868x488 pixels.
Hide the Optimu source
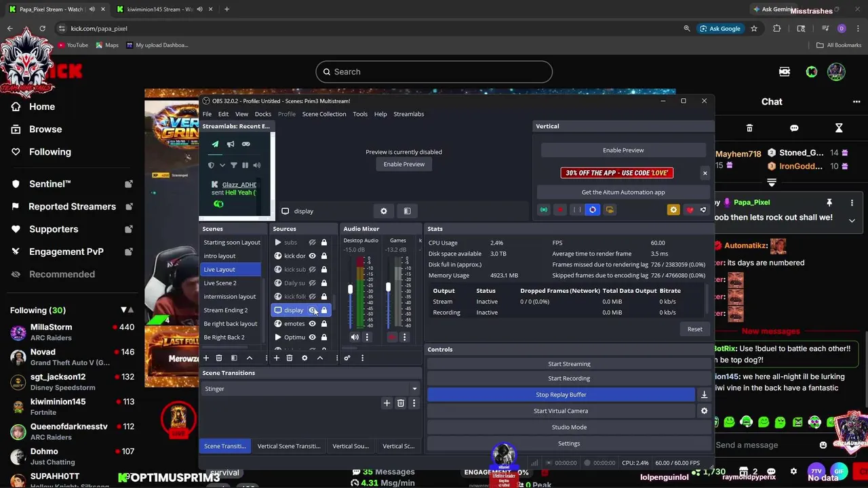(x=312, y=337)
